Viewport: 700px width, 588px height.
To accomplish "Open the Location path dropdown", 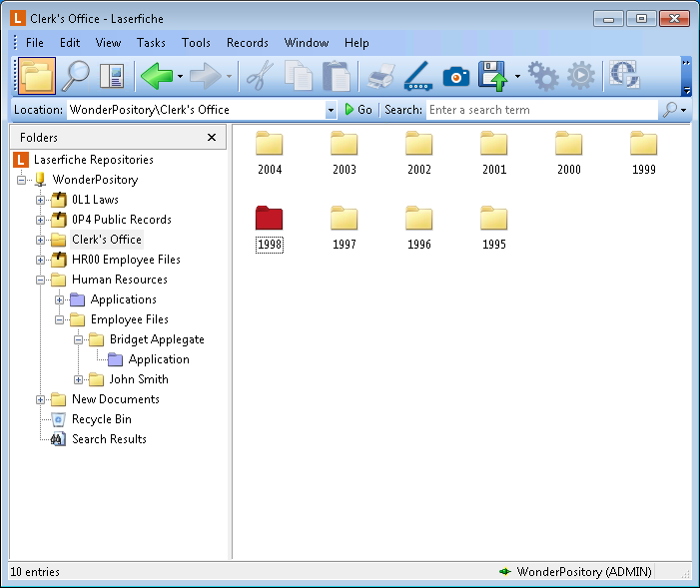I will click(x=331, y=110).
